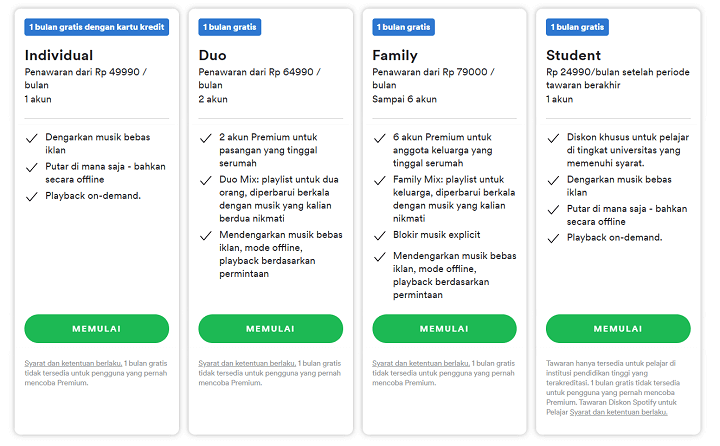Click the Family plan heading
This screenshot has width=720, height=446.
coord(395,56)
